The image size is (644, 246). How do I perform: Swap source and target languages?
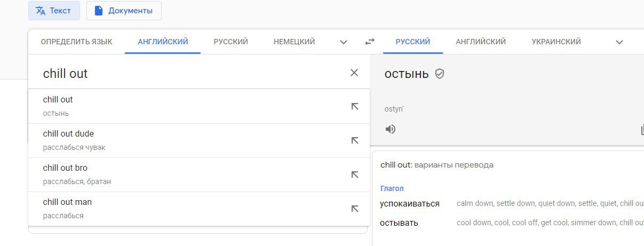coord(370,42)
